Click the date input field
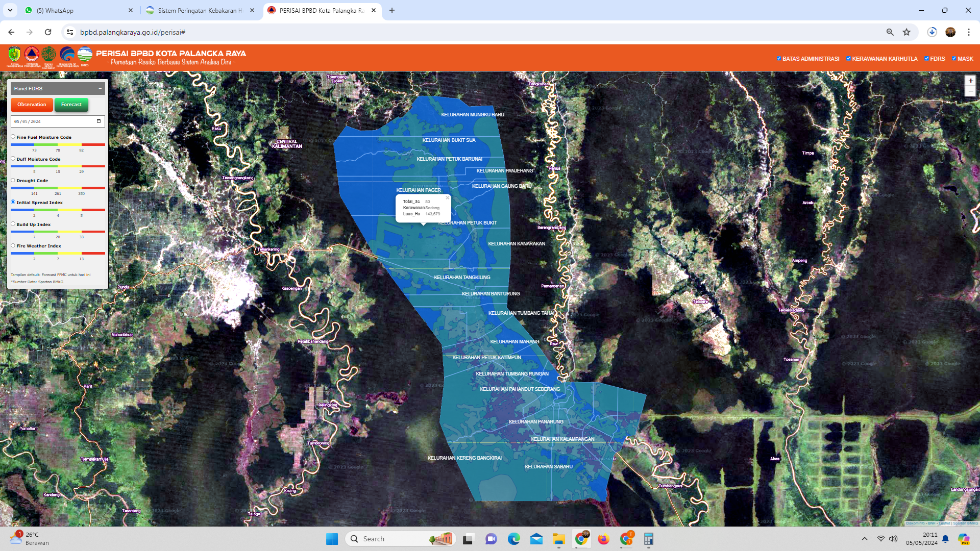This screenshot has height=551, width=980. click(x=58, y=121)
